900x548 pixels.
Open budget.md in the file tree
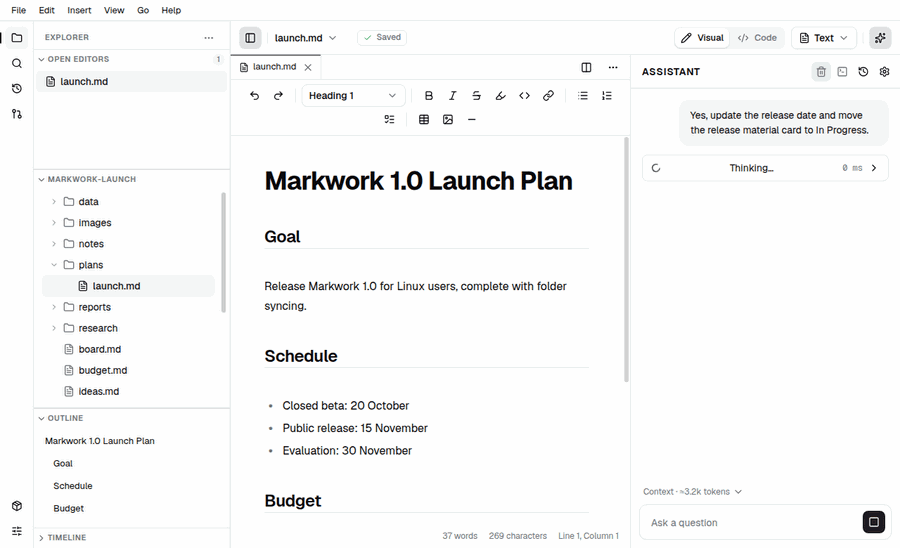[102, 370]
